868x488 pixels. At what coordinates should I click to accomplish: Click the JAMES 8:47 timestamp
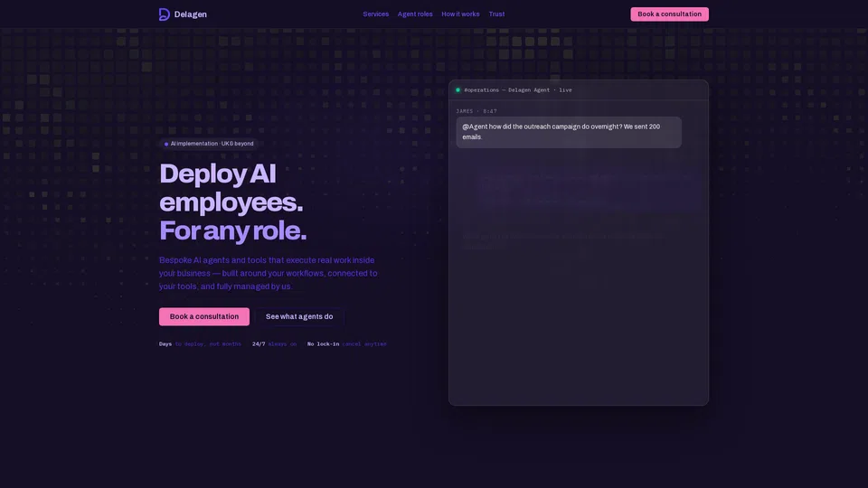tap(476, 111)
